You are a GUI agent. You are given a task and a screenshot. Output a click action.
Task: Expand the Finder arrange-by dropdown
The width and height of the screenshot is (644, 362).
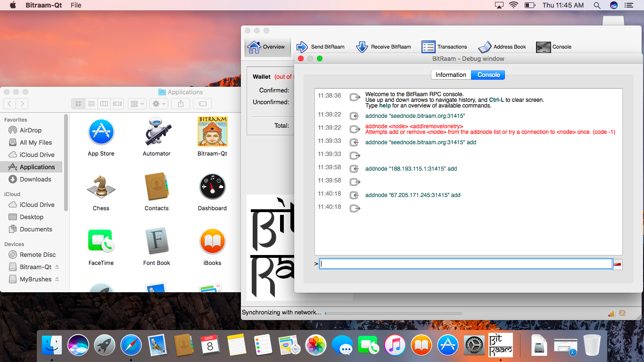(x=137, y=104)
